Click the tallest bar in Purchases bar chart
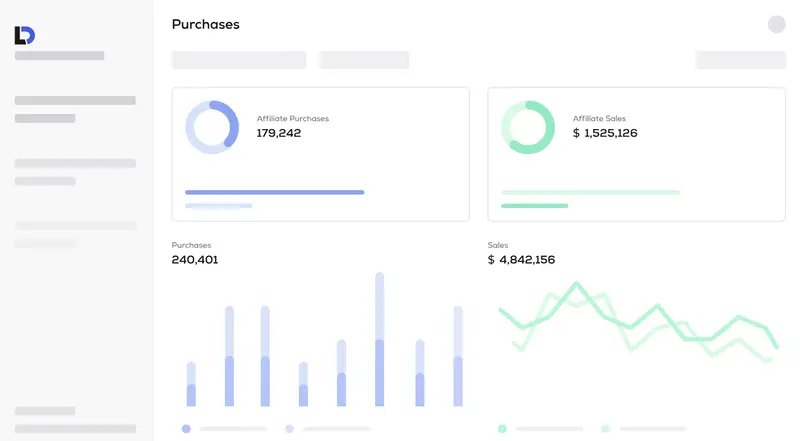The height and width of the screenshot is (441, 800). [x=380, y=340]
